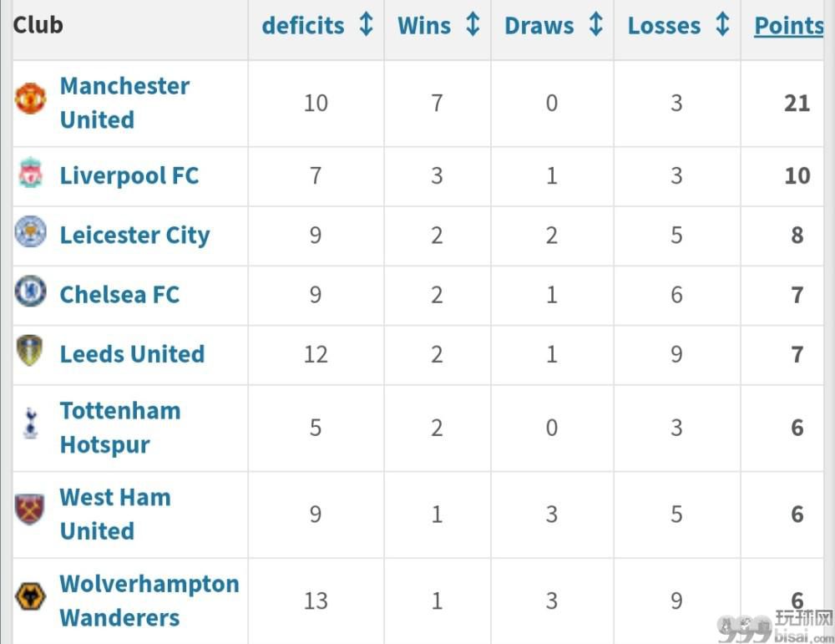Toggle sort arrows beside deficits header
The height and width of the screenshot is (644, 835).
(366, 24)
